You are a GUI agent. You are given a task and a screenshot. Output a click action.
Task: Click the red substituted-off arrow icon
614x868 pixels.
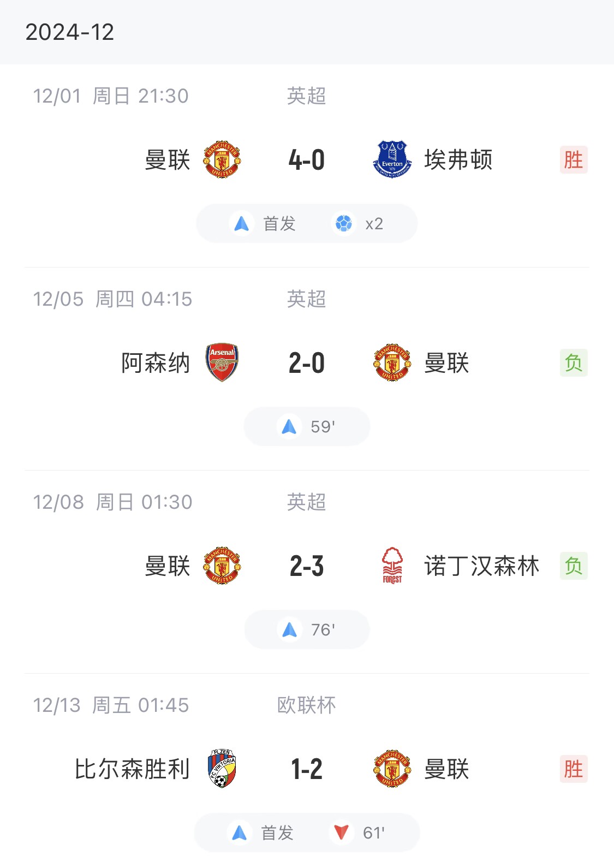pyautogui.click(x=342, y=833)
